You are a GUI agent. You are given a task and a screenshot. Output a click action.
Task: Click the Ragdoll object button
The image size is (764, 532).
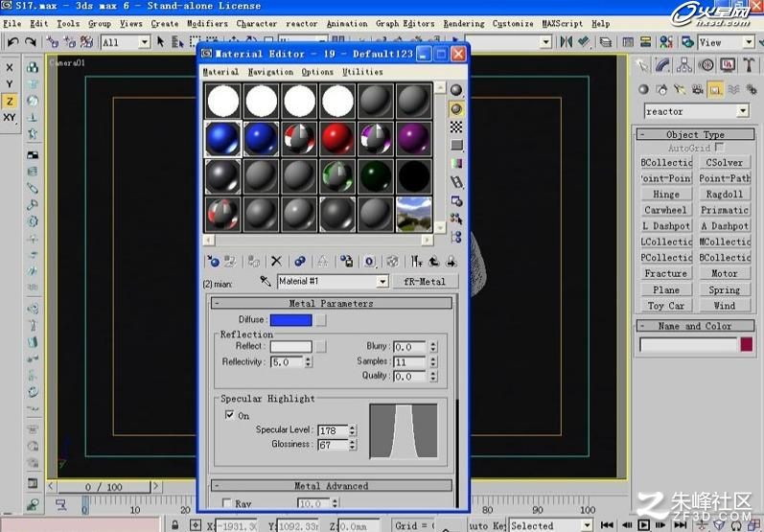[x=725, y=194]
